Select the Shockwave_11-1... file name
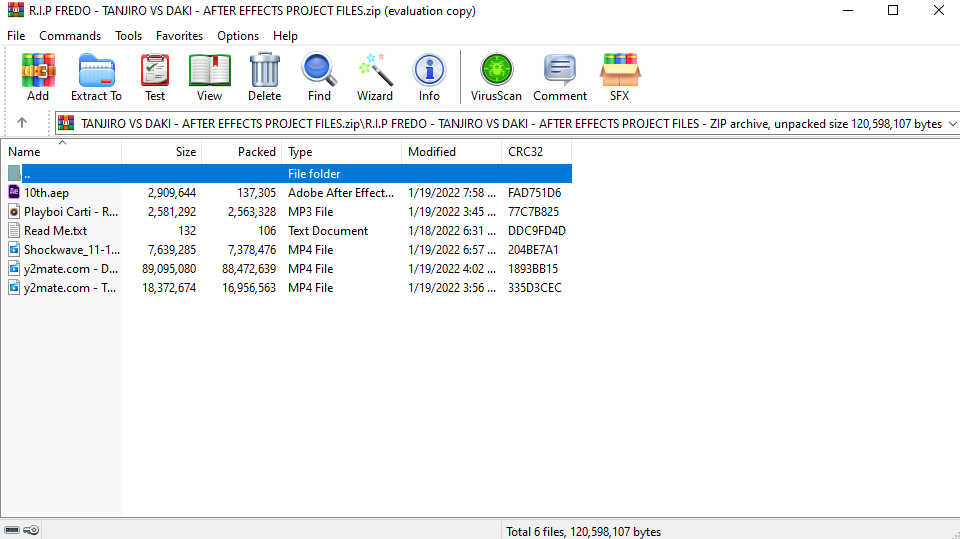The image size is (960, 539). (72, 249)
